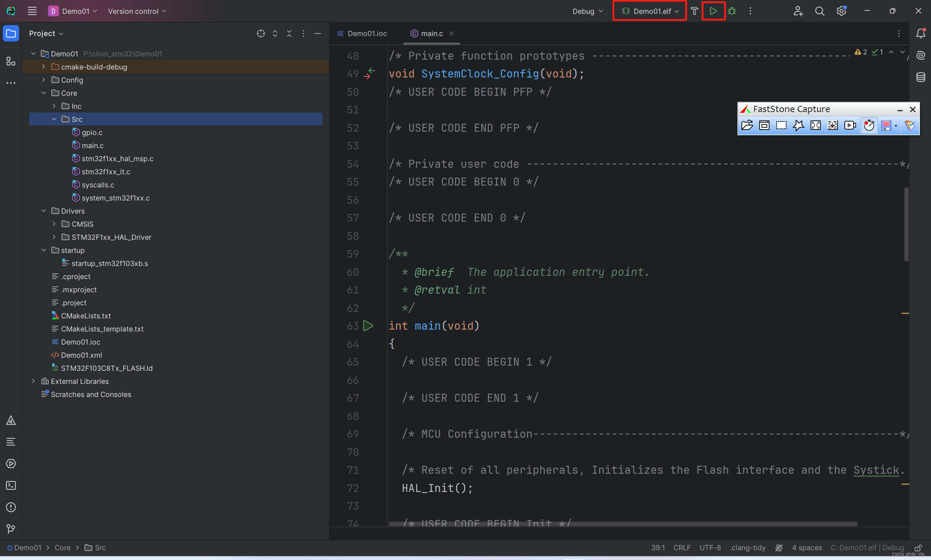Switch to Demo01.ioc tab

362,33
